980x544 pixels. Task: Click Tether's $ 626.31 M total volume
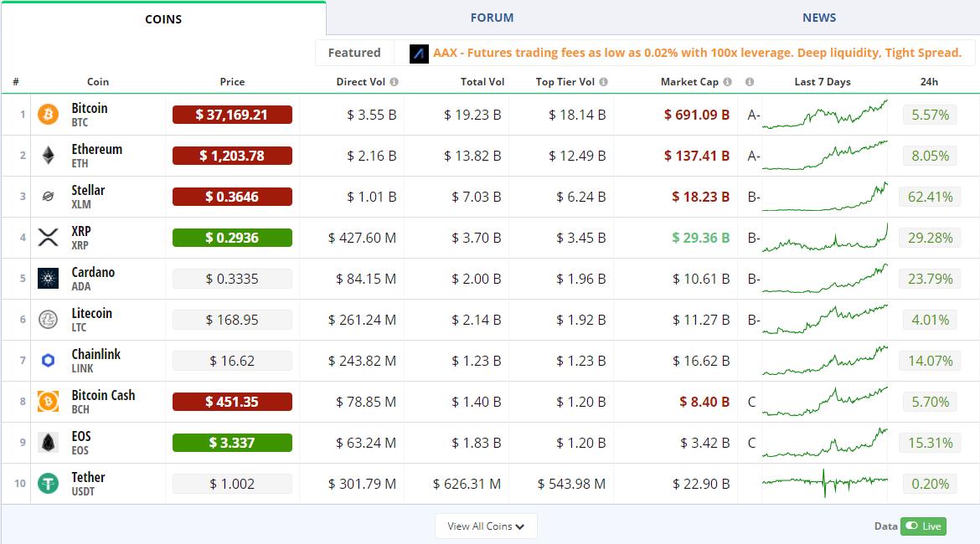click(467, 484)
